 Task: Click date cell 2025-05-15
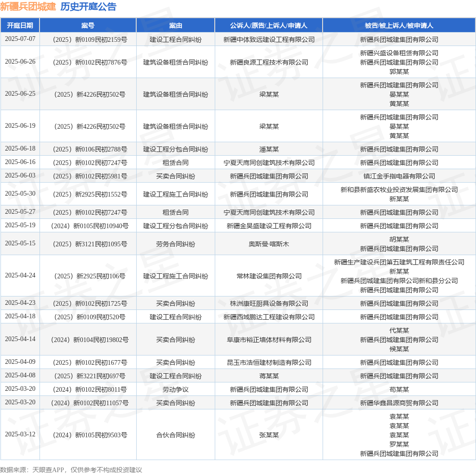[20, 244]
